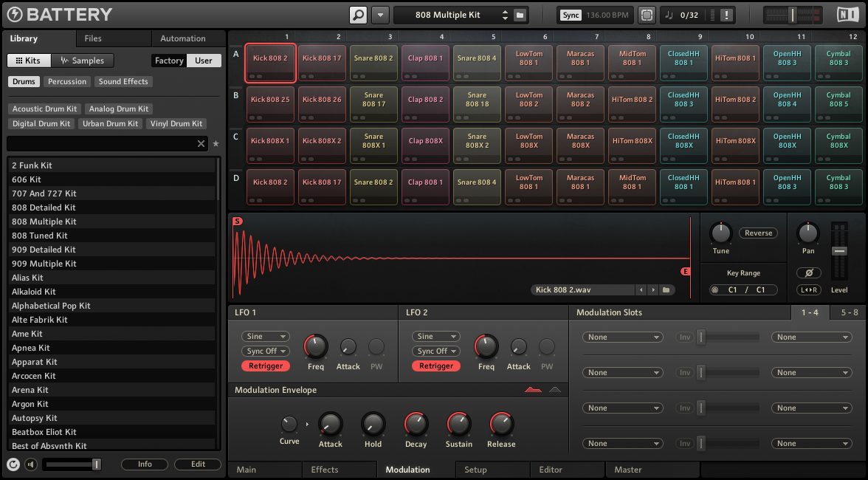Click the circular refresh/autoload icon at bottom left

tap(13, 464)
